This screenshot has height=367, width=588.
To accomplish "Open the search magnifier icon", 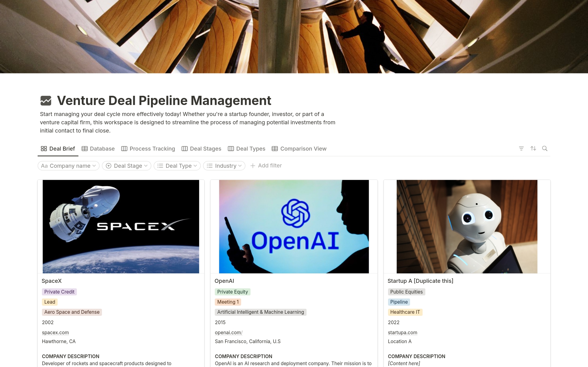I will [545, 148].
